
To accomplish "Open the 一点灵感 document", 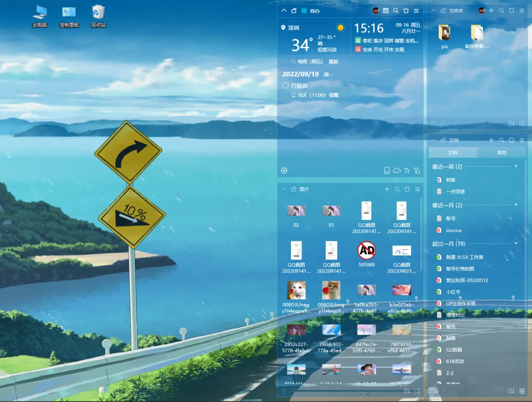I will coord(455,191).
